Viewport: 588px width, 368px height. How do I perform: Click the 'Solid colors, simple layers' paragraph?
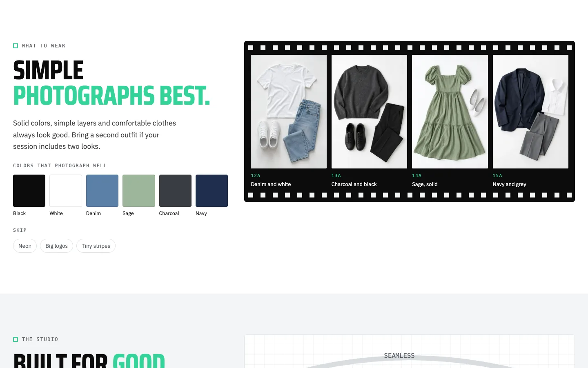tap(95, 135)
